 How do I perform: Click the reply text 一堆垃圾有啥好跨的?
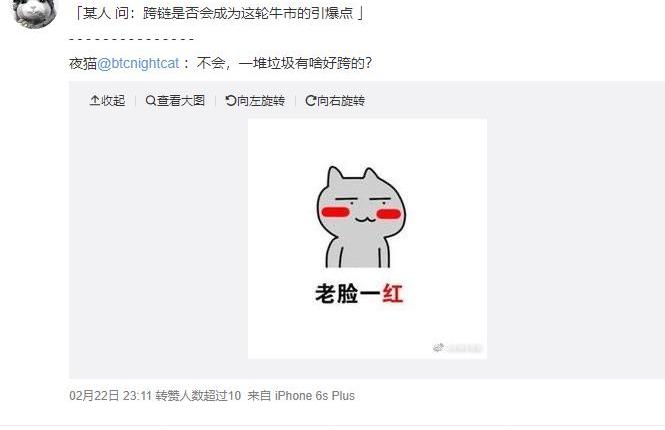[x=305, y=63]
